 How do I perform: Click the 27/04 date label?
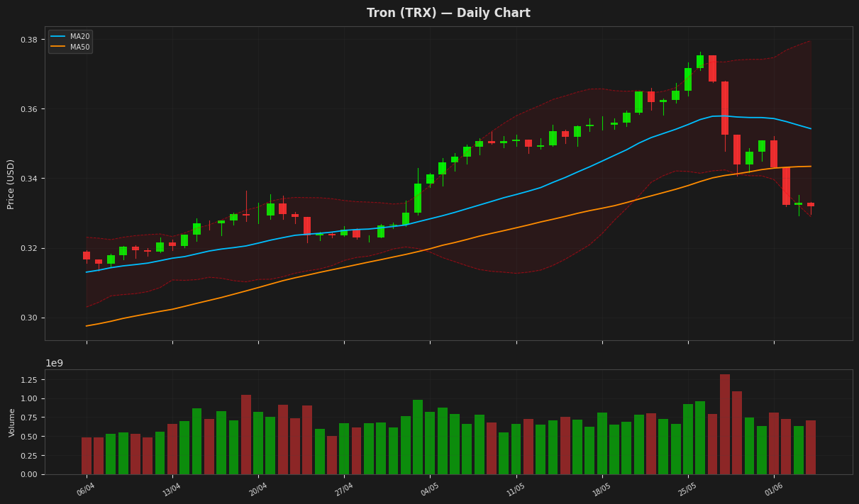pos(343,489)
